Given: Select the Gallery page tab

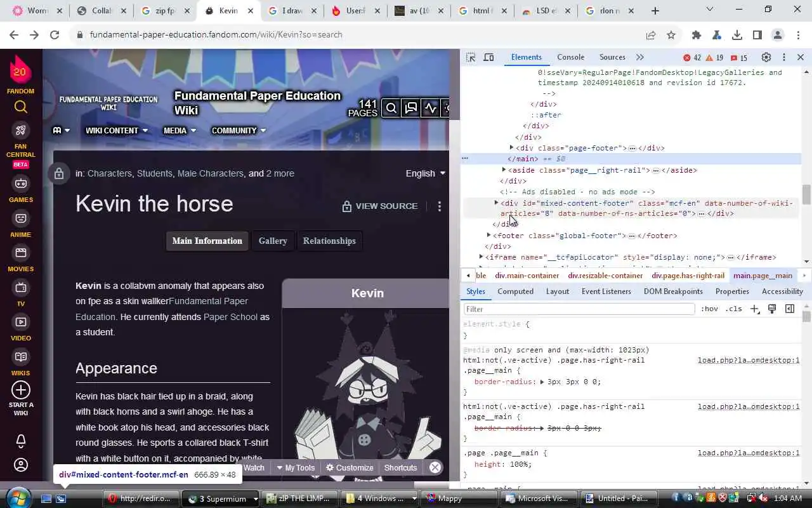Looking at the screenshot, I should (x=273, y=241).
